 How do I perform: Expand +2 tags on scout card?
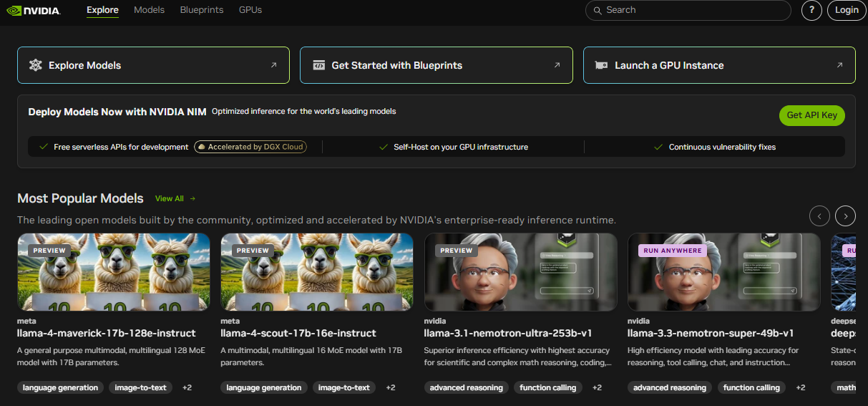coord(391,387)
